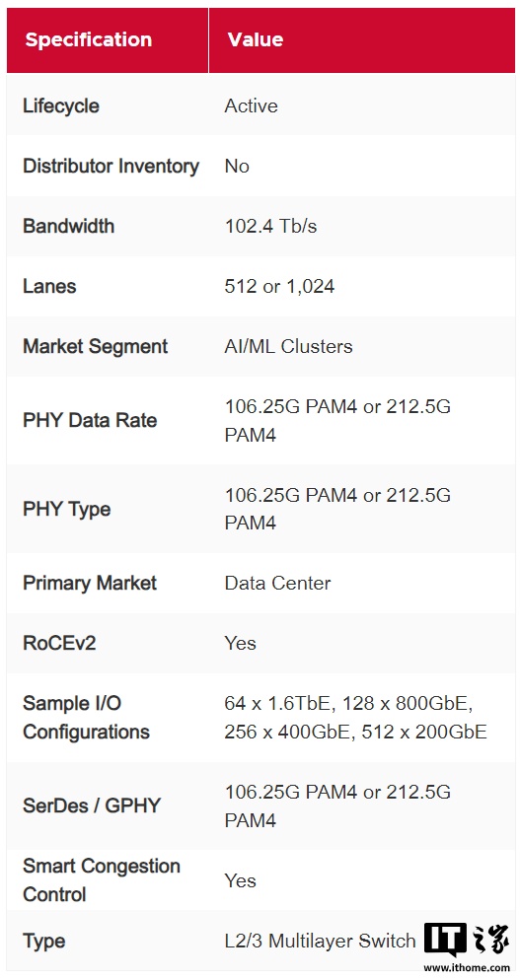
Task: Click the Active lifecycle value
Action: point(251,105)
